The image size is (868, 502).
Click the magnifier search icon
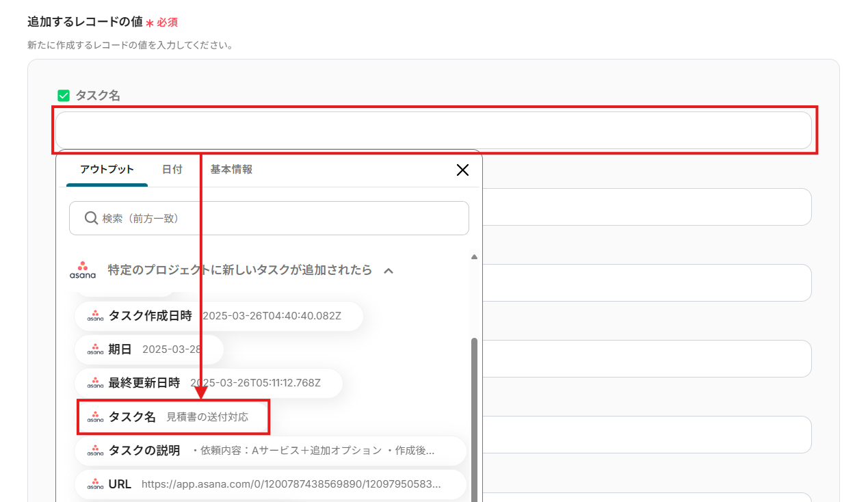pos(91,217)
